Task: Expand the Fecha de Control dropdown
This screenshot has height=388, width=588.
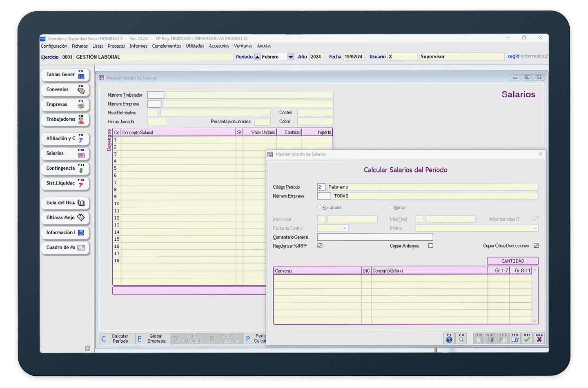Action: click(x=345, y=228)
